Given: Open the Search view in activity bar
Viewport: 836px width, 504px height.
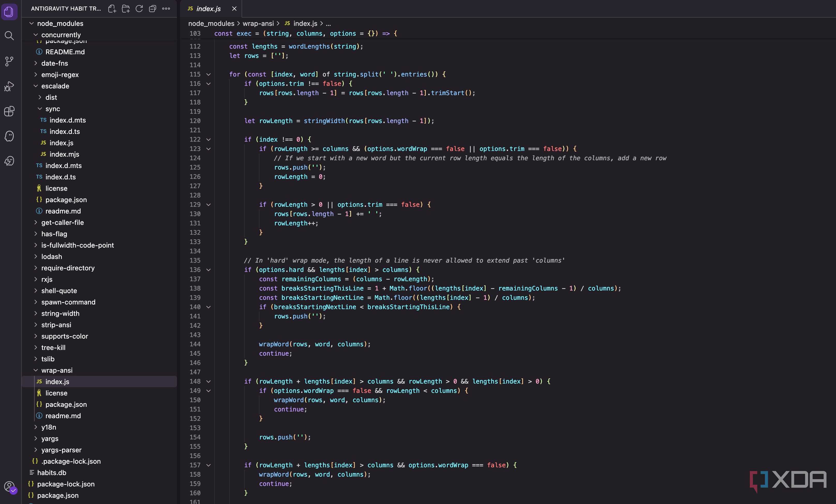Looking at the screenshot, I should 9,36.
